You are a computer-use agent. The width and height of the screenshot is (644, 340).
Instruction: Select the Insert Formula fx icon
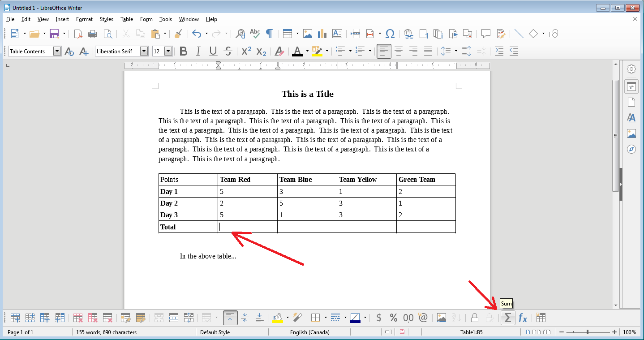pyautogui.click(x=522, y=318)
